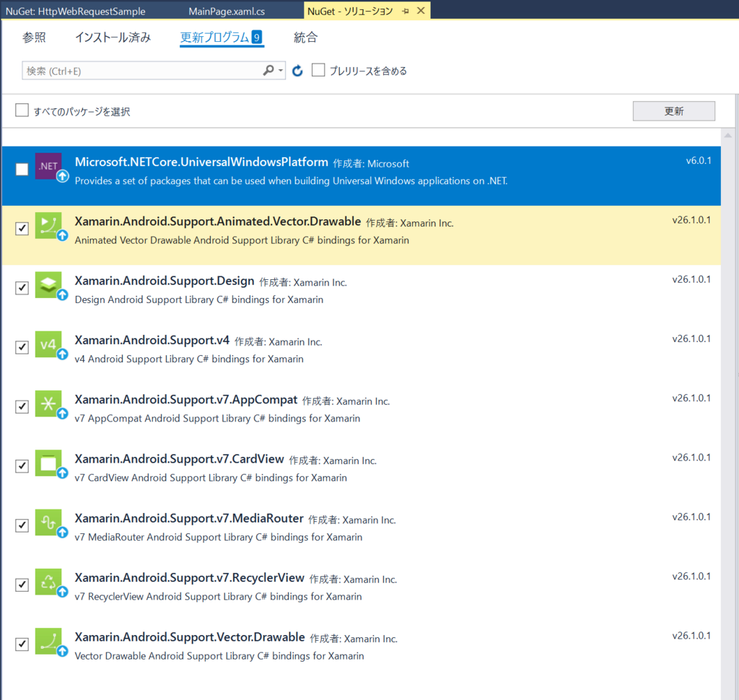This screenshot has height=700, width=739.
Task: Uncheck the v7.AppCompat package checkbox
Action: (x=22, y=406)
